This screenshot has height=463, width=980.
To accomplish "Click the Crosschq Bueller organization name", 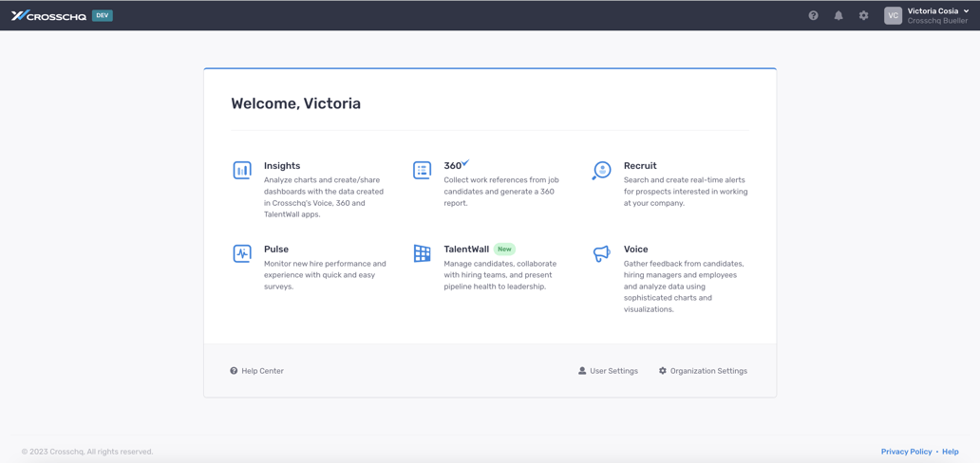I will [x=937, y=21].
